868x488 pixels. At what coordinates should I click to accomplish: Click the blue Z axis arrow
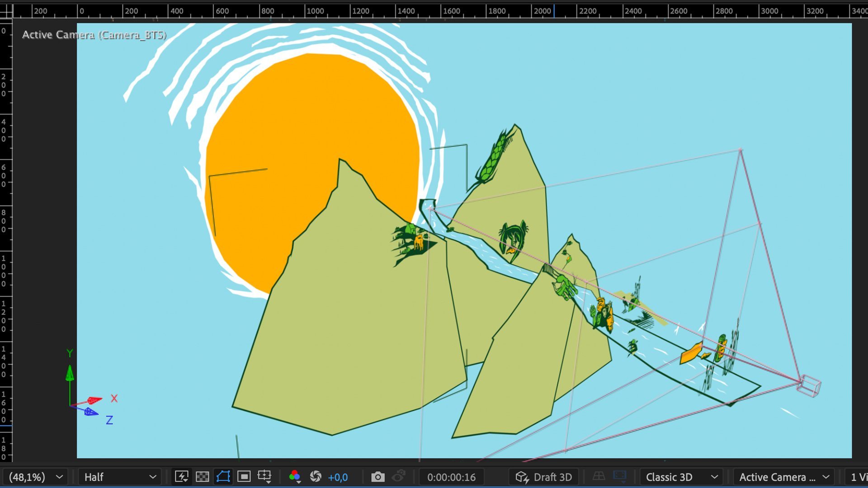(91, 412)
